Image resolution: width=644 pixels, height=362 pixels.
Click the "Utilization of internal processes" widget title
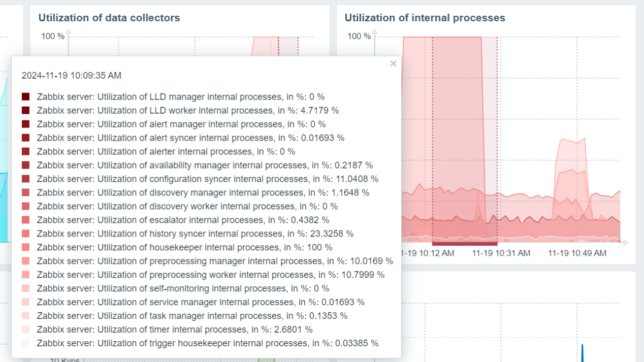[425, 18]
